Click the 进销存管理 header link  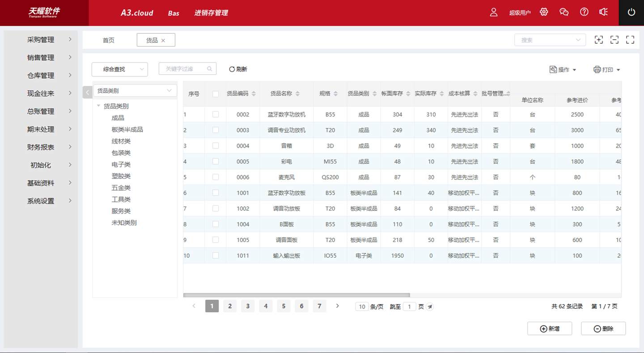coord(211,13)
